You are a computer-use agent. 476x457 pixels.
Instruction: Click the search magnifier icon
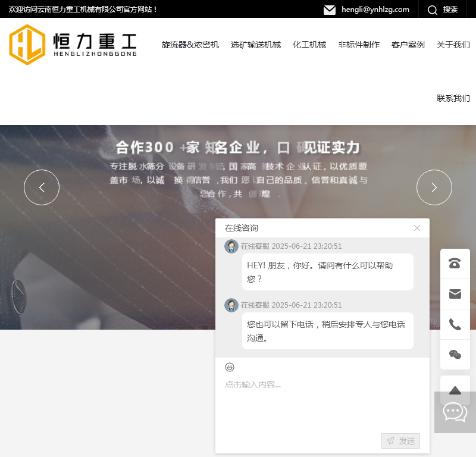click(x=433, y=10)
